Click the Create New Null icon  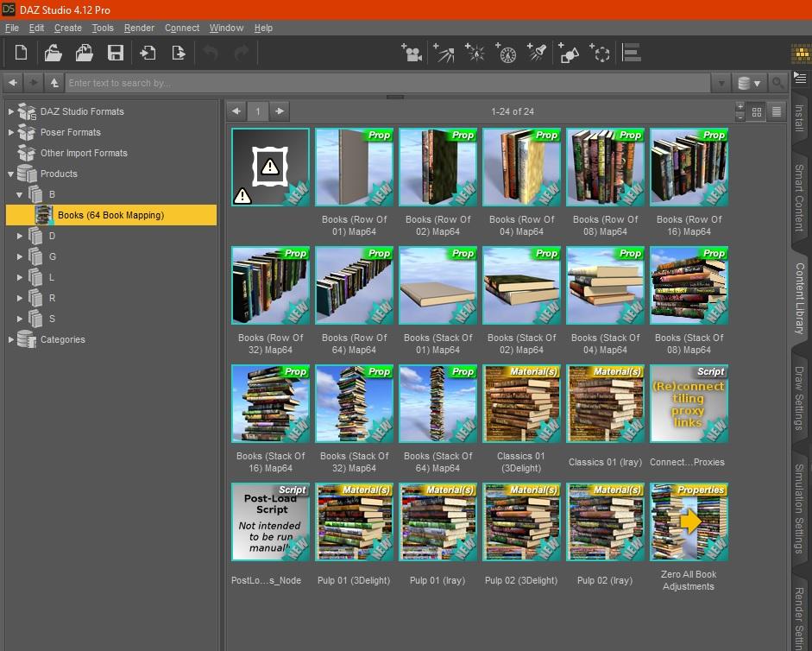point(601,54)
